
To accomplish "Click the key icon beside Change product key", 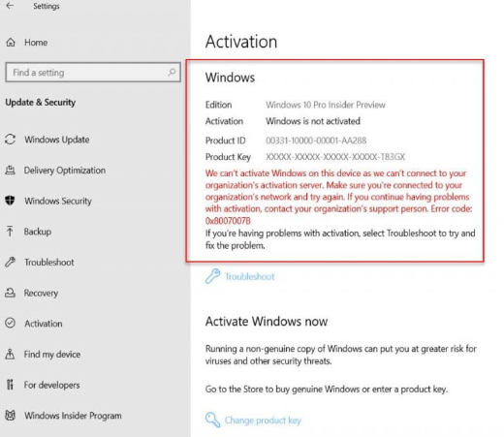I will point(212,420).
